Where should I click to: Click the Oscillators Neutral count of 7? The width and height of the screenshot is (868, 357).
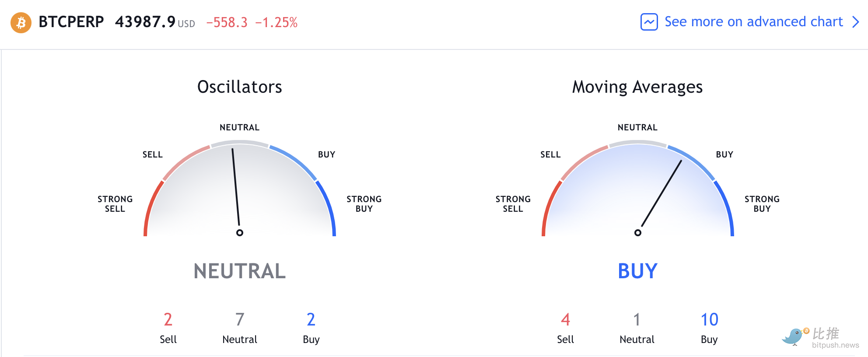[x=240, y=319]
